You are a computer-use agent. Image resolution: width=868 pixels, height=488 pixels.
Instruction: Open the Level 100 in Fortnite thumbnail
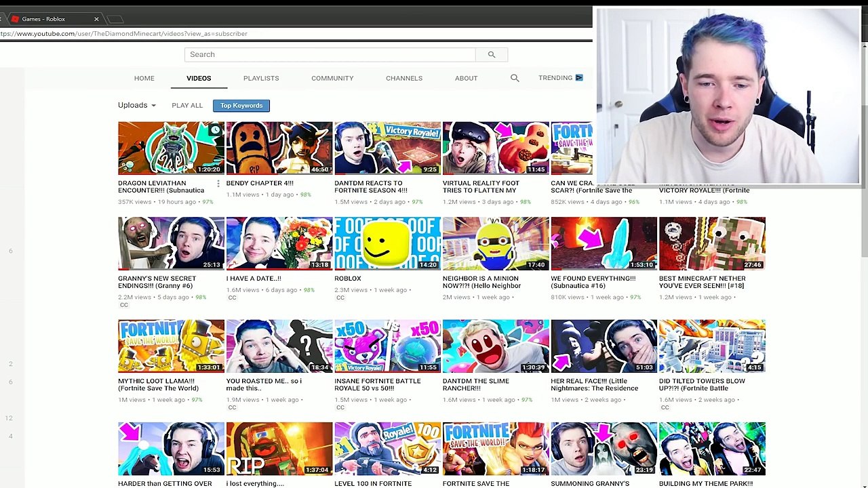tap(387, 449)
